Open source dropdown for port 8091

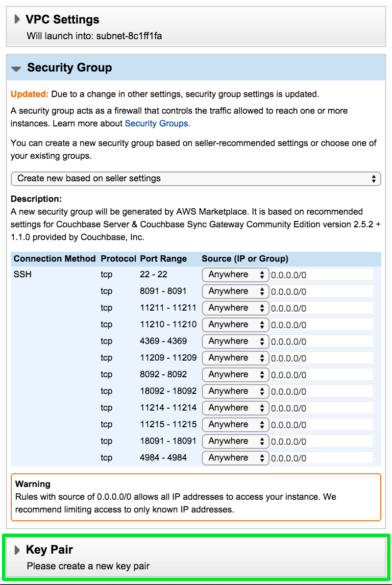[x=235, y=291]
